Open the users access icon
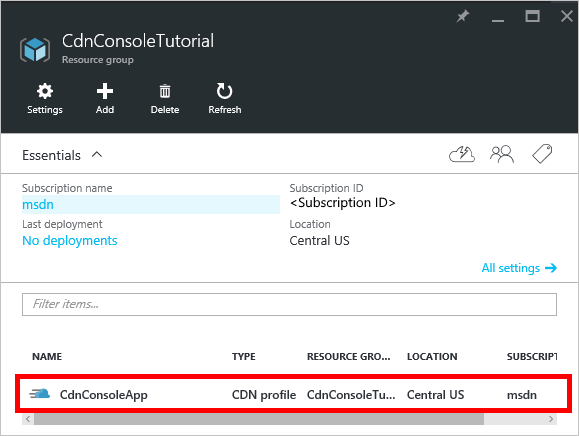 coord(502,154)
